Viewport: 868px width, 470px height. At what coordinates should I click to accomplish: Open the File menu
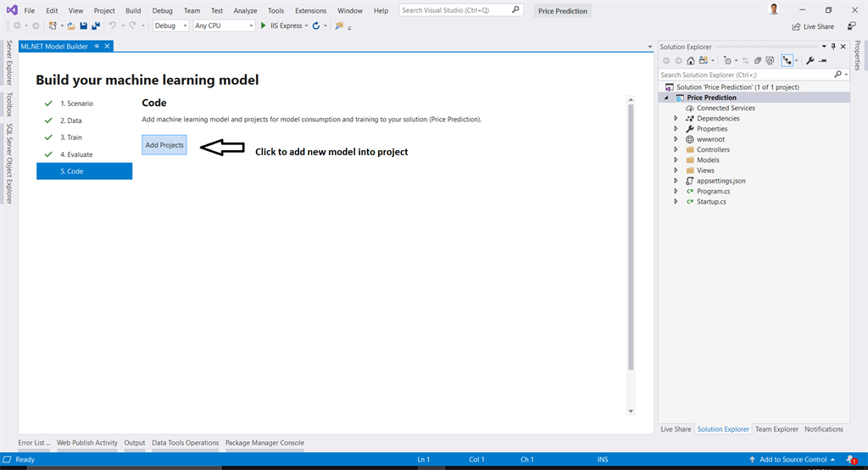click(x=30, y=10)
